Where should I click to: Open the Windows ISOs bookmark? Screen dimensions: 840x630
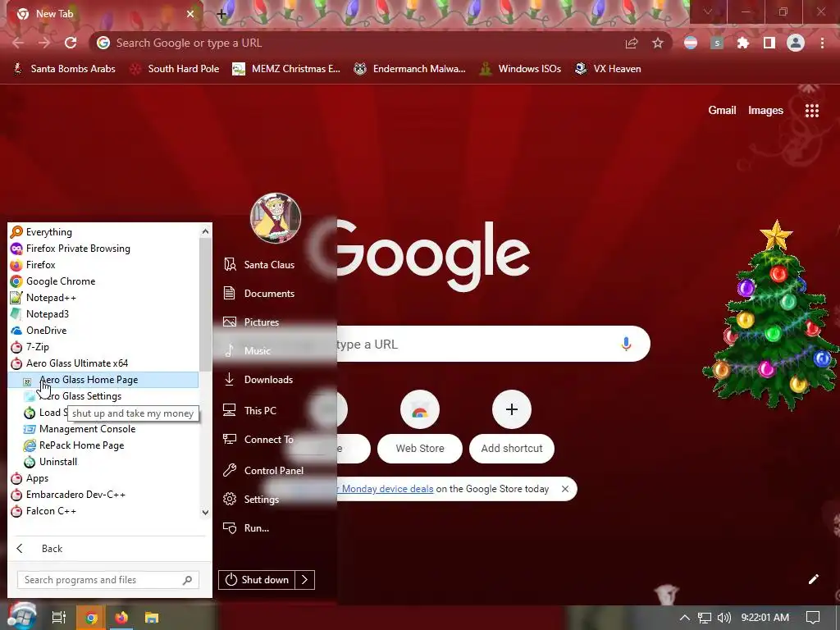[520, 69]
